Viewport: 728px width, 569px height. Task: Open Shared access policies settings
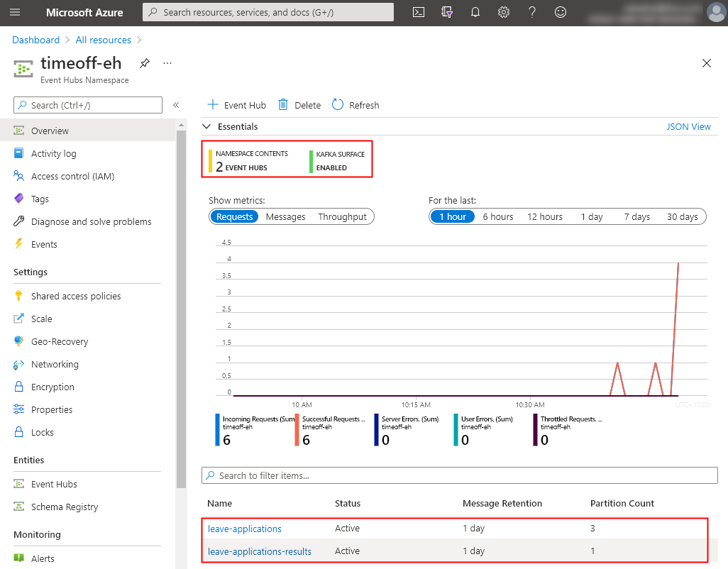point(76,296)
